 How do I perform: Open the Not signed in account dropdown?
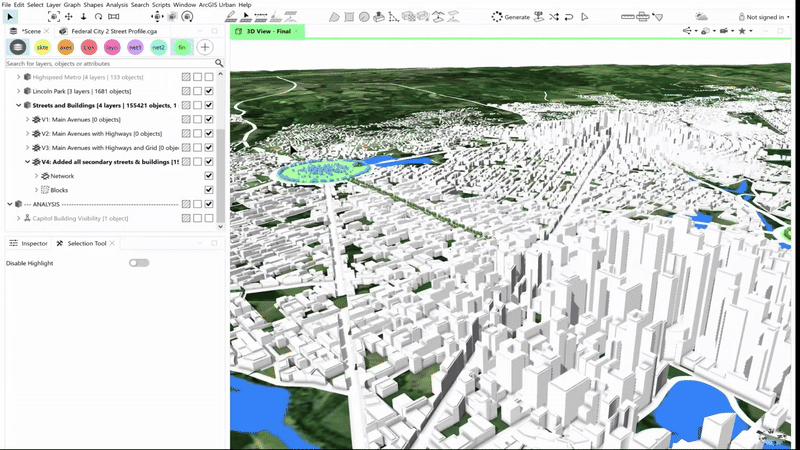[x=764, y=17]
